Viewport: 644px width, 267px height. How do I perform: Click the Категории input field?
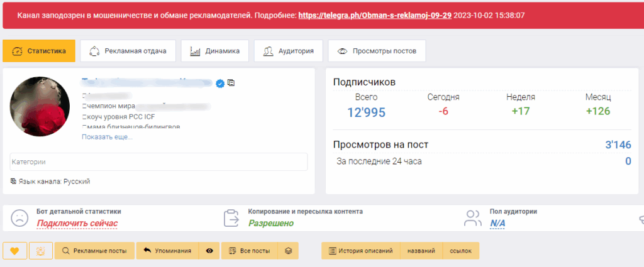(158, 161)
